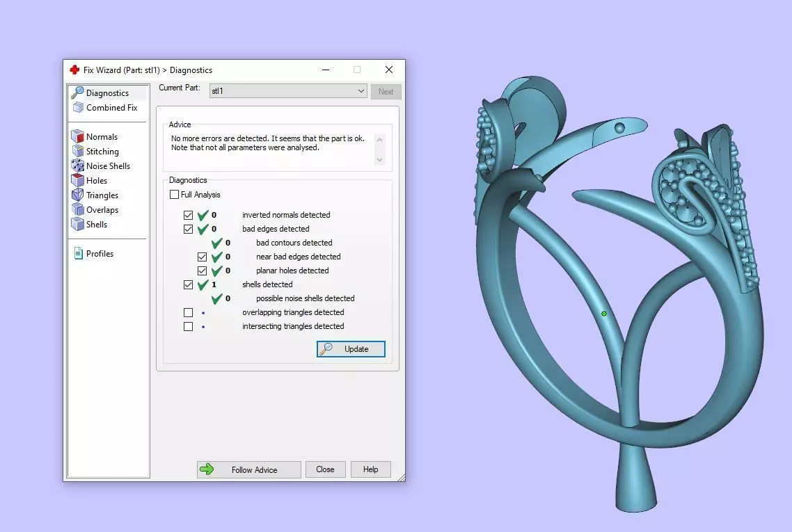Select the Combined Fix icon
This screenshot has width=792, height=532.
[78, 108]
